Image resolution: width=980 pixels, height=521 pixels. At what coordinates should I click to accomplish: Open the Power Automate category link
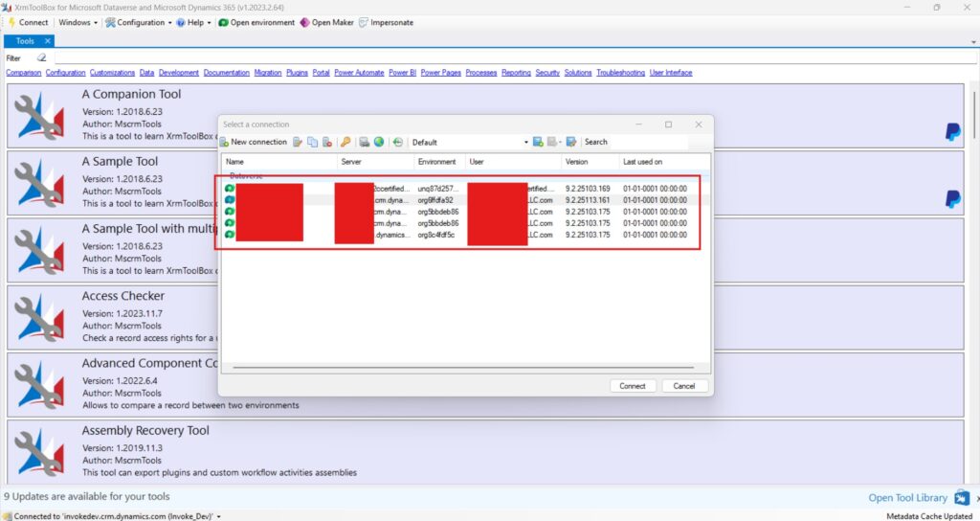coord(359,73)
